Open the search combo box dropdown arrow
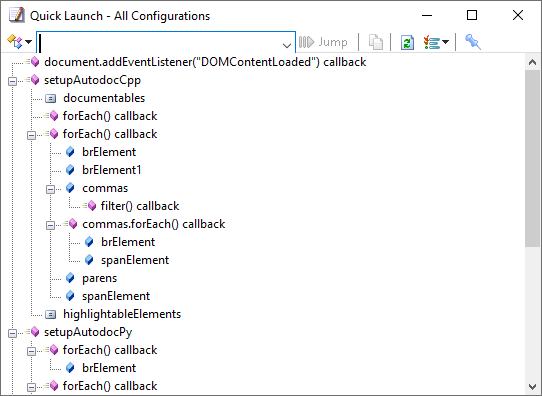This screenshot has height=396, width=542. (x=287, y=45)
